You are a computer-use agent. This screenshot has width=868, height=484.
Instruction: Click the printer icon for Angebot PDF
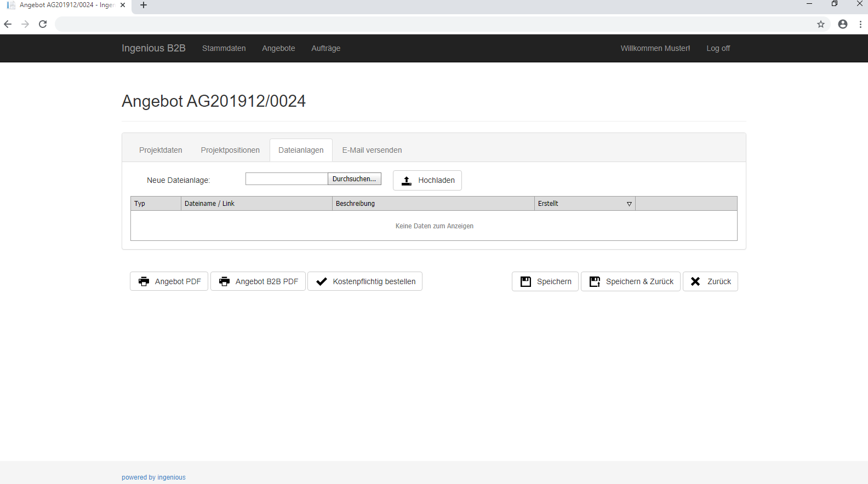click(144, 281)
